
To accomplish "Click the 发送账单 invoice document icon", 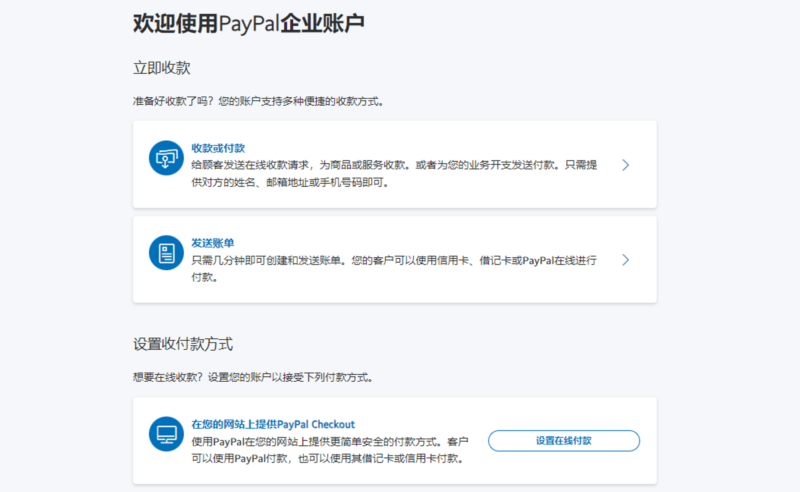I will (x=166, y=253).
